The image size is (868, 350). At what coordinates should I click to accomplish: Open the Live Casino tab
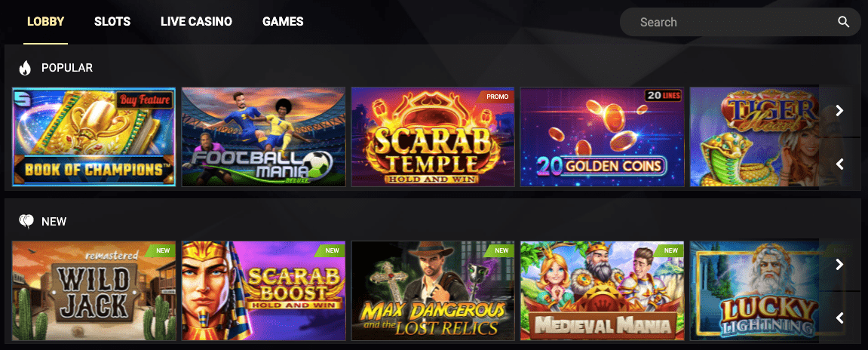197,22
